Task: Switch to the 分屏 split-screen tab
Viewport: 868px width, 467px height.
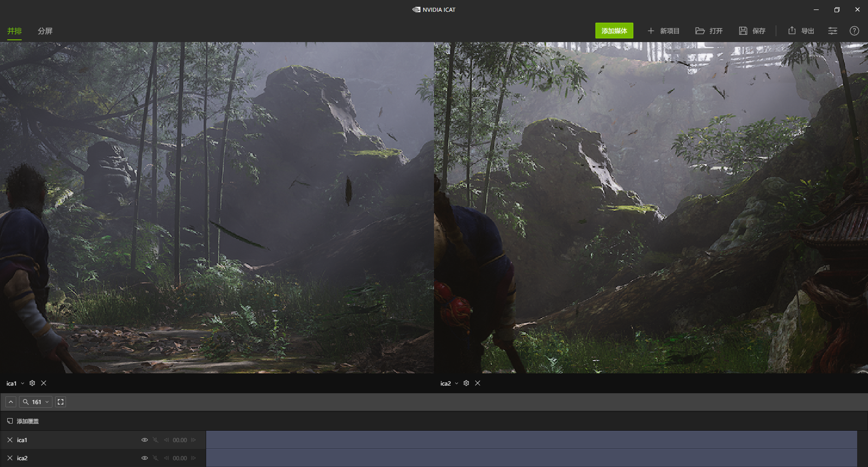Action: point(45,31)
